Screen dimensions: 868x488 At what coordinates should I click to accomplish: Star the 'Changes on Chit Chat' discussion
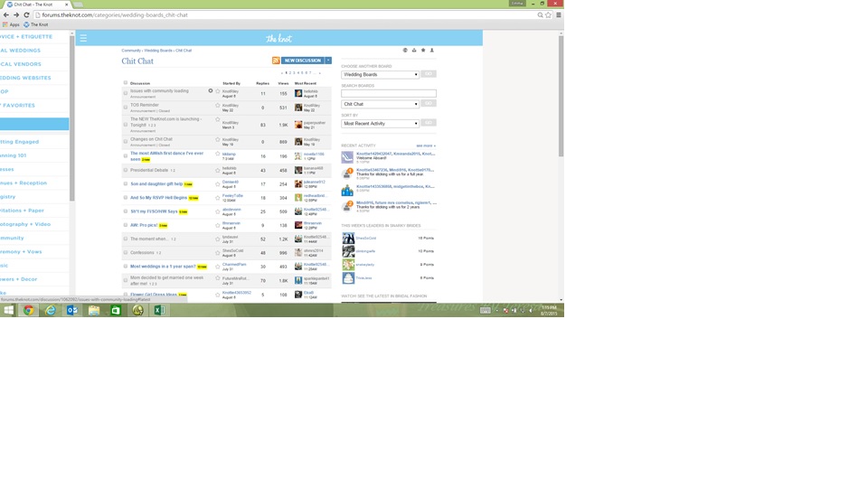(218, 139)
